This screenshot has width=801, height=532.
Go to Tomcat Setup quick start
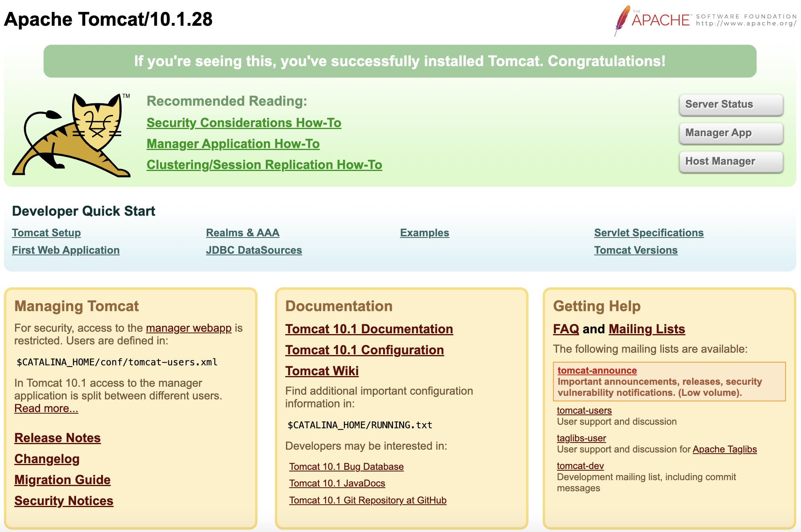click(x=46, y=233)
